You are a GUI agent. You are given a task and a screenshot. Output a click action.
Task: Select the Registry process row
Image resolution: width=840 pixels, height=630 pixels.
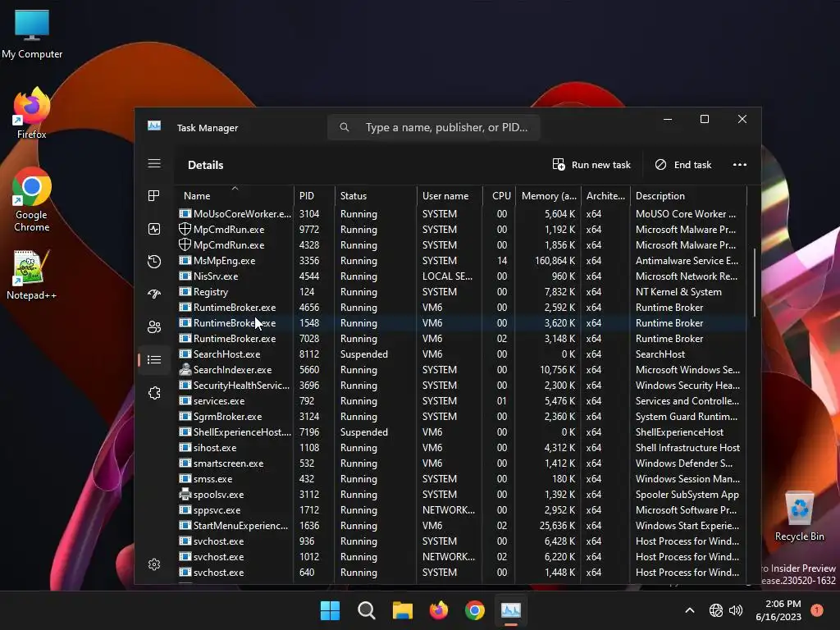tap(461, 292)
